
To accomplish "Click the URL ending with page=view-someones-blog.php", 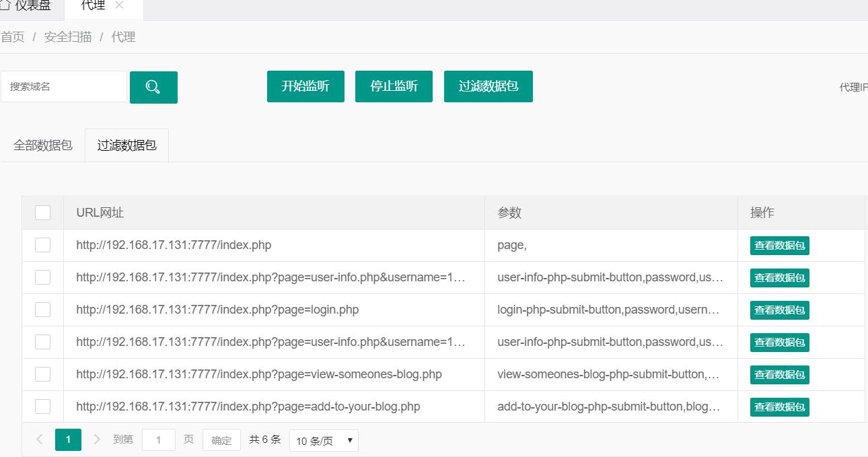I will pos(259,374).
